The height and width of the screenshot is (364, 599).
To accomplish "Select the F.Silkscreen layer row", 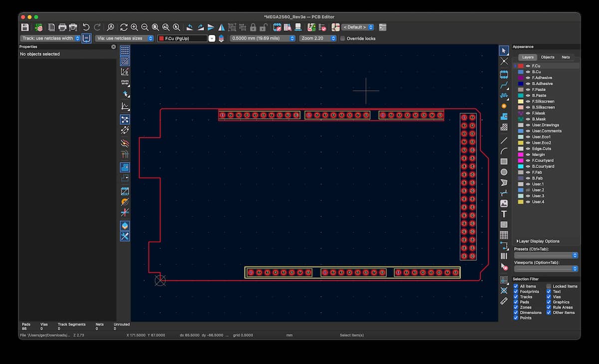I will (x=547, y=101).
